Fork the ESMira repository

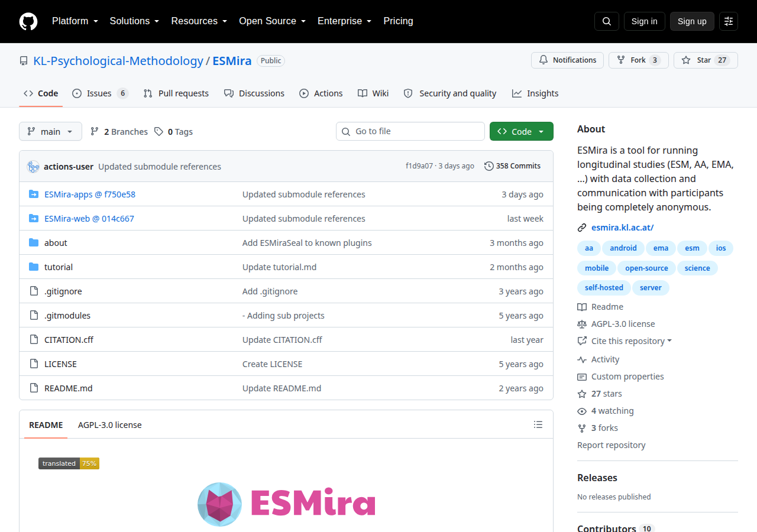(639, 60)
